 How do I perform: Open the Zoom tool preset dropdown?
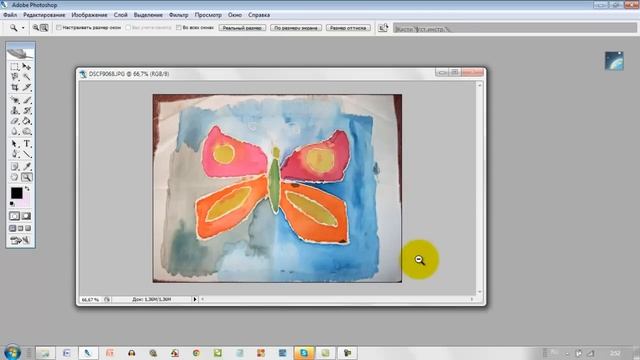click(x=23, y=28)
